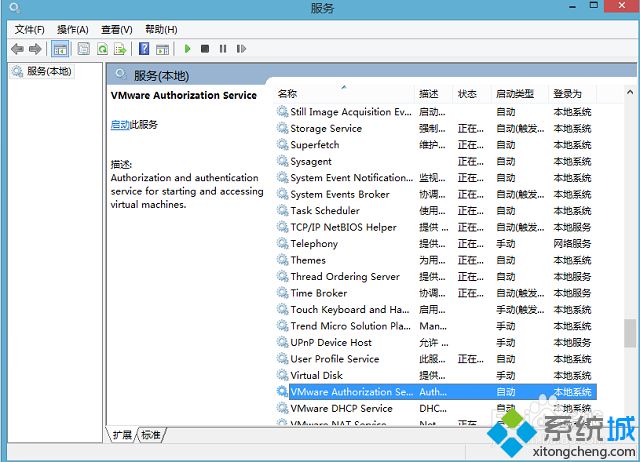The width and height of the screenshot is (640, 462).
Task: Click the Forward arrow toolbar icon
Action: point(35,49)
